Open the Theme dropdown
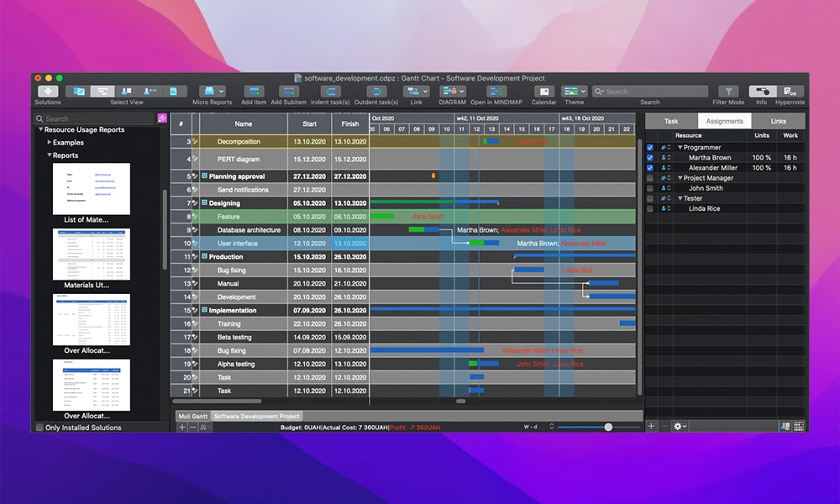Image resolution: width=840 pixels, height=504 pixels. tap(575, 92)
